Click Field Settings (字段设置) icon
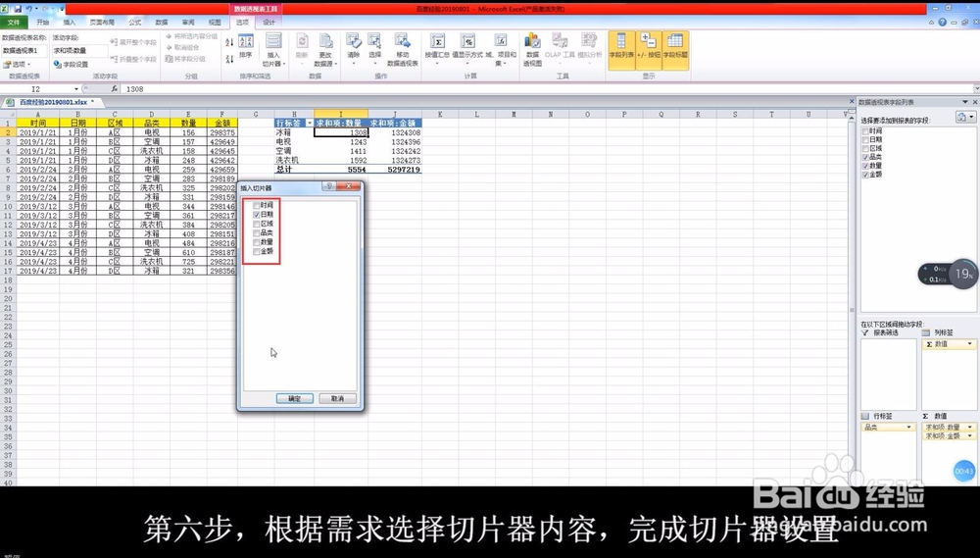 coord(71,65)
